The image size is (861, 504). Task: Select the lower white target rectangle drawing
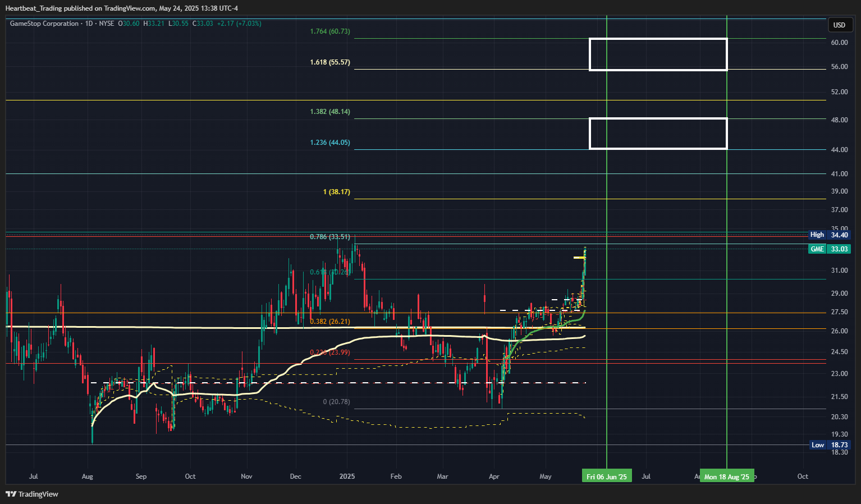point(658,134)
